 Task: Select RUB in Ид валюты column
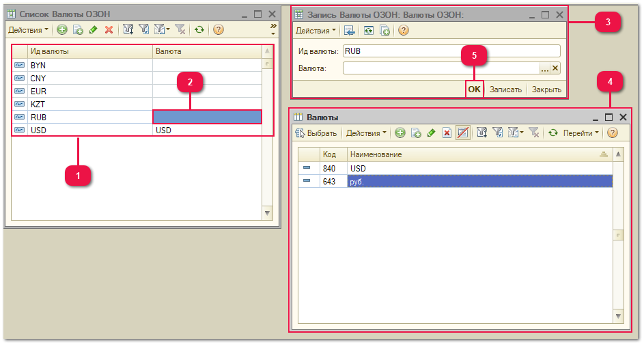(x=90, y=117)
